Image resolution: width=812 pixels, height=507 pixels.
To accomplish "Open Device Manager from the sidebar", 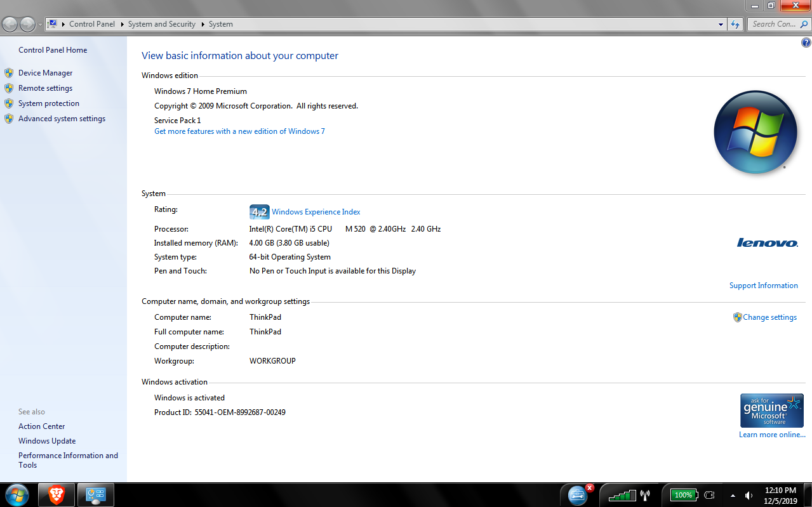I will [x=45, y=73].
